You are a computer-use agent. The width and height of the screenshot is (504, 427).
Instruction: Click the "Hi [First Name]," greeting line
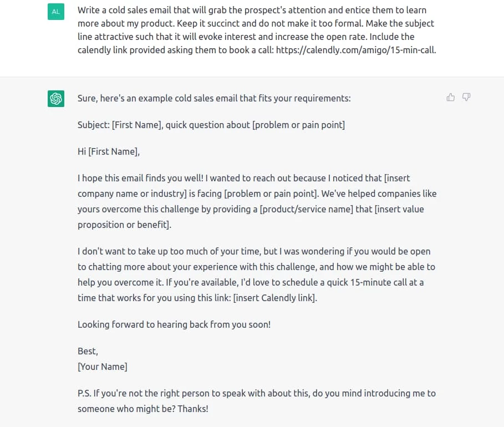point(109,151)
